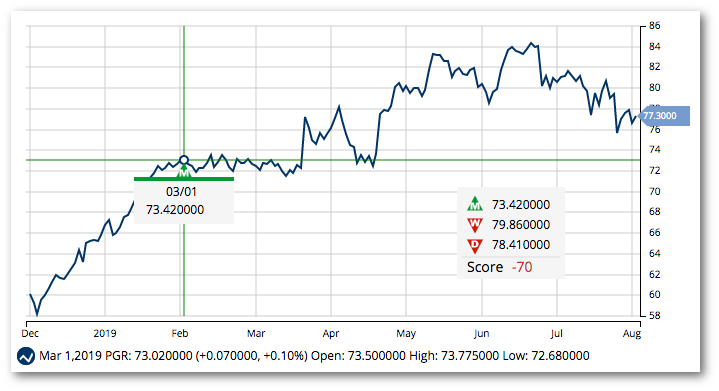This screenshot has height=391, width=719.
Task: Click the Dec label on time axis
Action: (x=30, y=333)
